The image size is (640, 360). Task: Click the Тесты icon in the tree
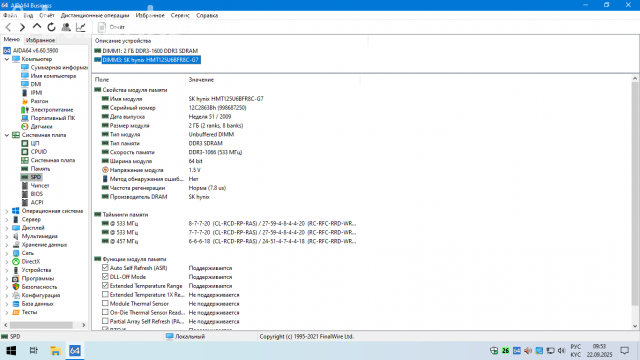point(16,312)
